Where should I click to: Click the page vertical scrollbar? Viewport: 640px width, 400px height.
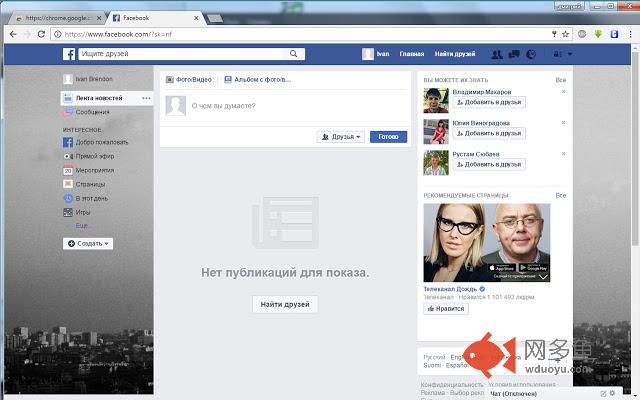click(x=635, y=149)
